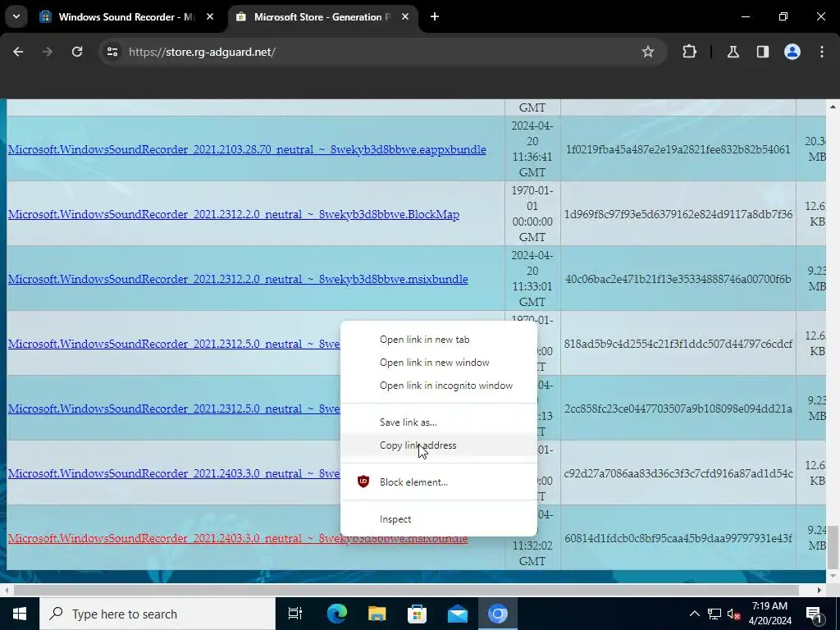Screen dimensions: 840x630
Task: Go back to previous page
Action: pyautogui.click(x=18, y=52)
